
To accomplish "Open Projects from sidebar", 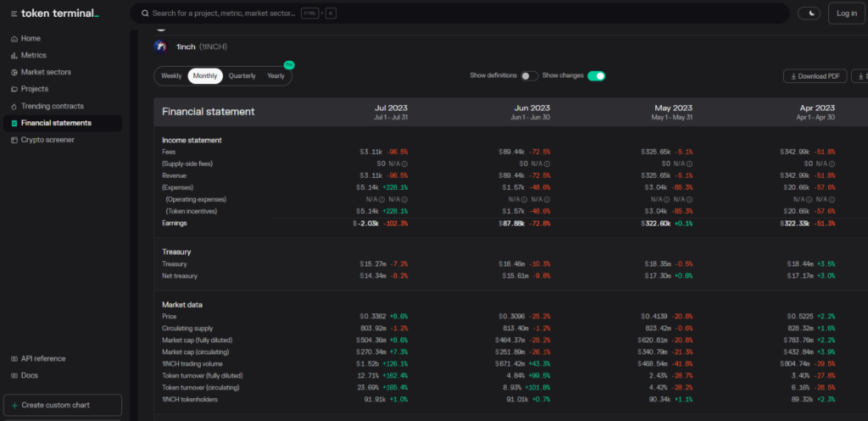I will pos(35,89).
